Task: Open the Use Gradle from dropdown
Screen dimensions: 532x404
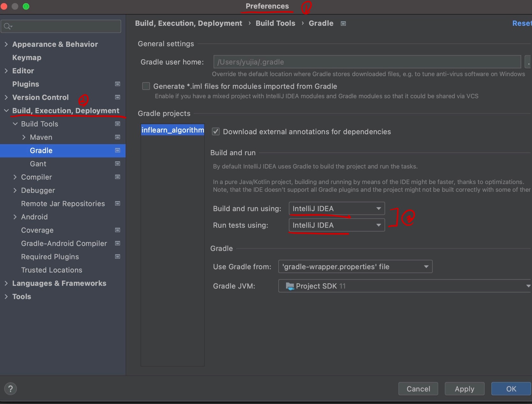Action: point(426,267)
